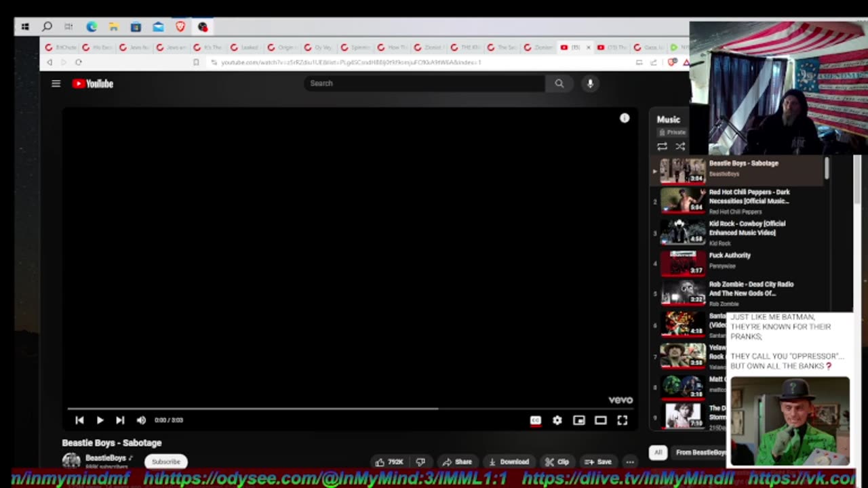
Task: Save the video with the Save button
Action: [598, 462]
